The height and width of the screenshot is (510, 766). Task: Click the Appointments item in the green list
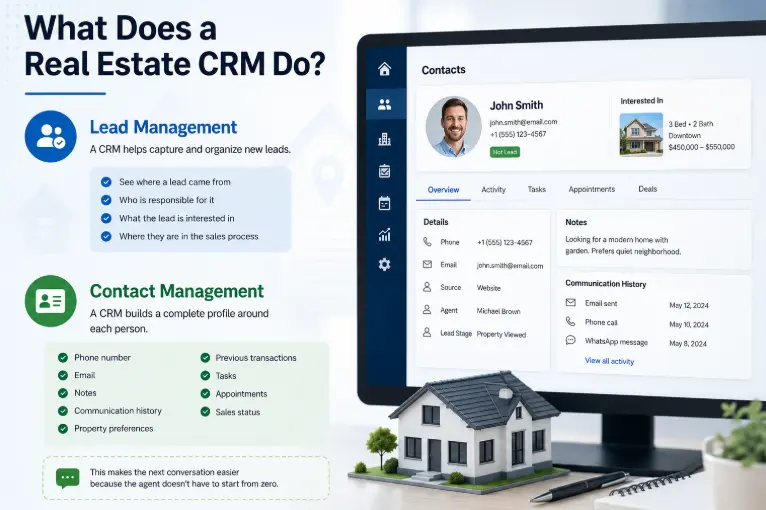[x=241, y=394]
